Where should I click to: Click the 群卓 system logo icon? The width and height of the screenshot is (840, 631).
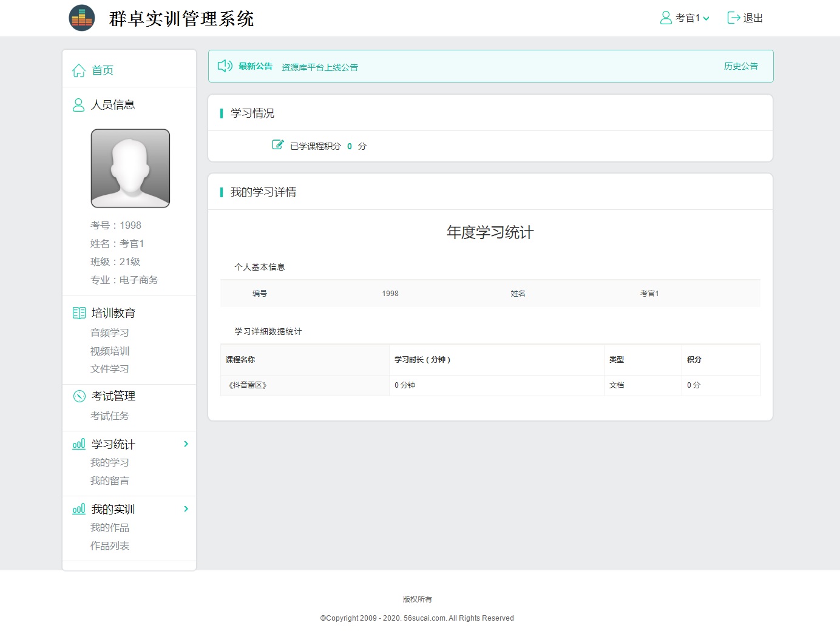82,18
